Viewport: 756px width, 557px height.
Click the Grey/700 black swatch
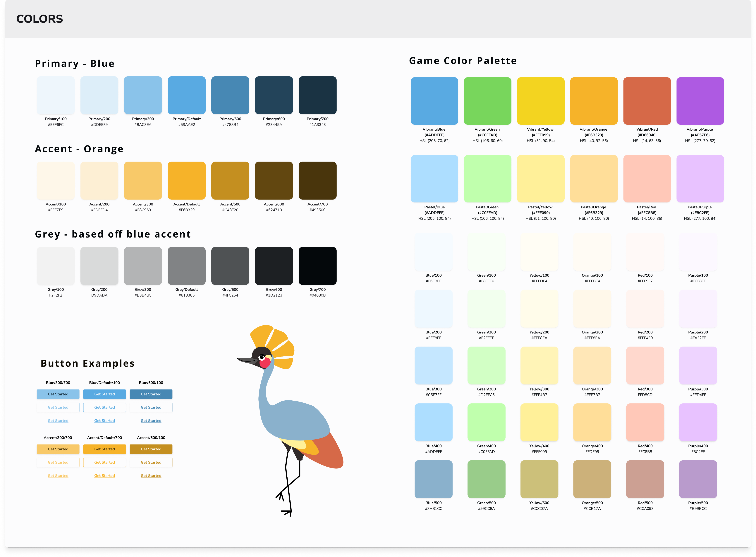[x=317, y=266]
